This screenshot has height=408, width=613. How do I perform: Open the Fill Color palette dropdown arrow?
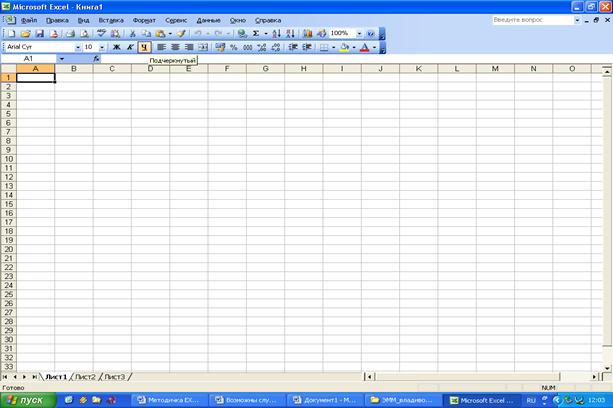[354, 47]
